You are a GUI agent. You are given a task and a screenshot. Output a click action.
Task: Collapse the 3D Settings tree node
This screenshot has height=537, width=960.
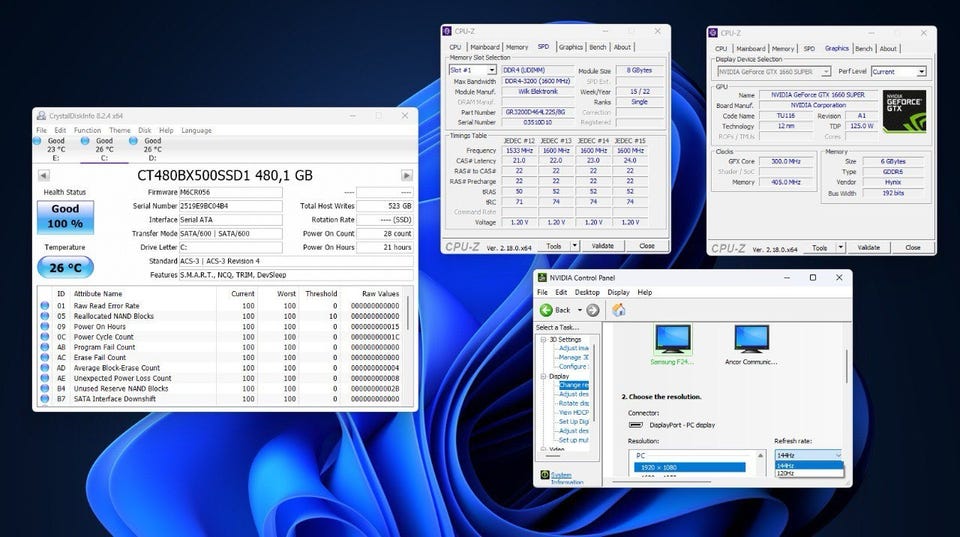(543, 339)
